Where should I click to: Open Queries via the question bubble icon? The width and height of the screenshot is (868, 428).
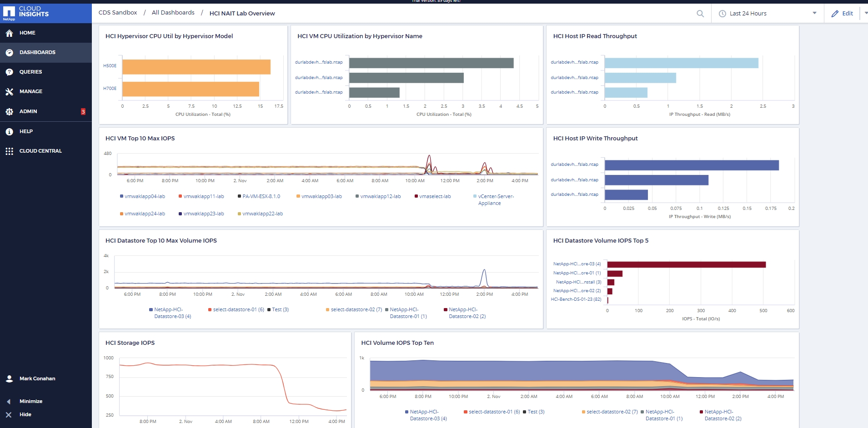coord(9,72)
